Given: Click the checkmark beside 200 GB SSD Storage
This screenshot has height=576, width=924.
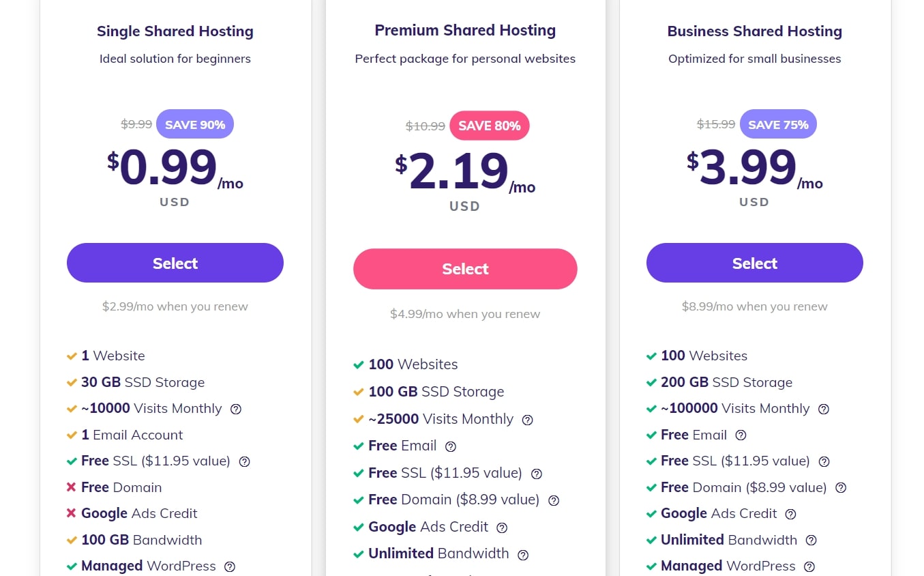Looking at the screenshot, I should point(651,382).
